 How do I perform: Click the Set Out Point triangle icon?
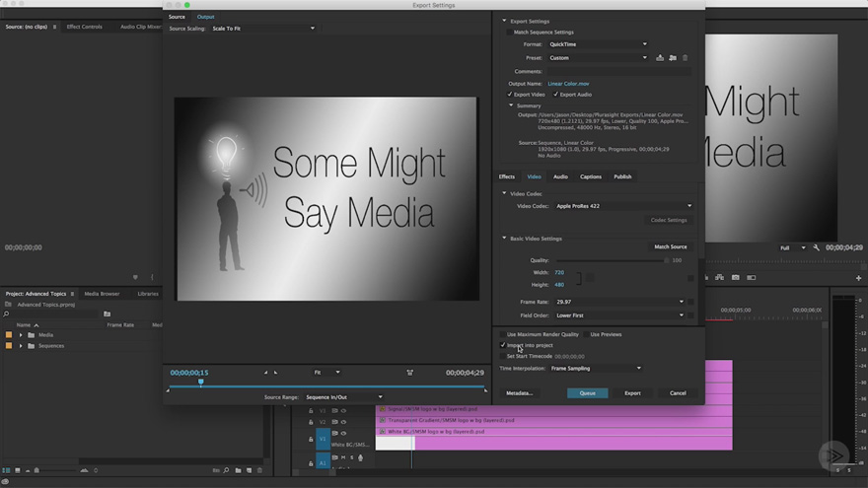pos(275,373)
